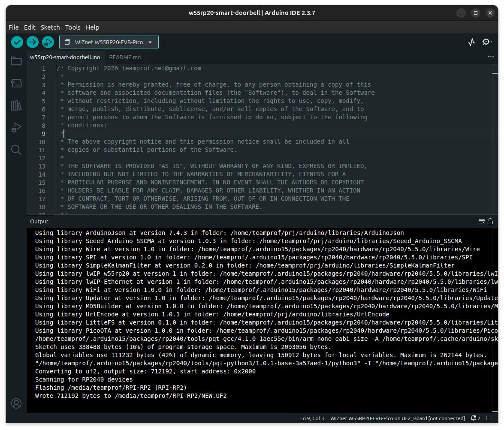
Task: Click the 'Scanning for RP2040 devices' output line
Action: pyautogui.click(x=84, y=379)
